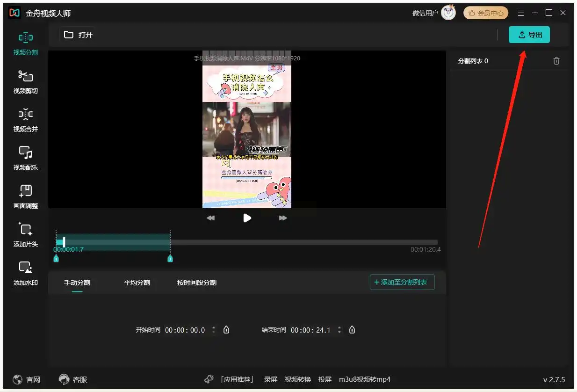Set start time to current position
This screenshot has height=392, width=577.
point(226,330)
